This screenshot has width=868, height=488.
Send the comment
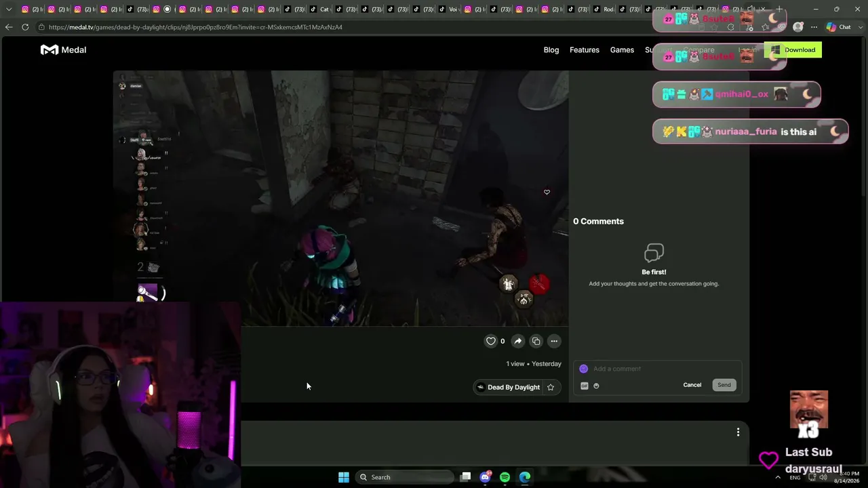724,385
